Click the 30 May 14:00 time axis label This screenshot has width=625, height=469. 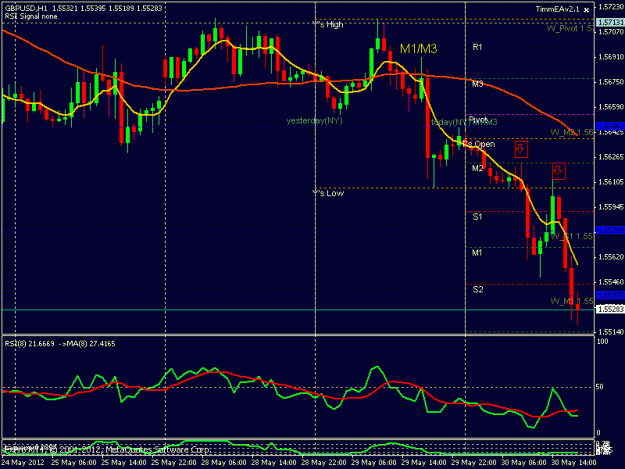point(574,463)
